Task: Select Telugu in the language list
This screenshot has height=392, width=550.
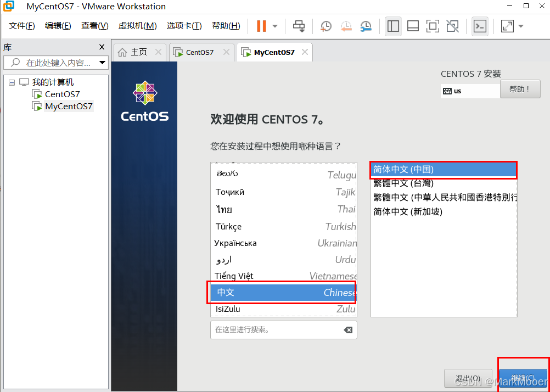Action: tap(284, 174)
